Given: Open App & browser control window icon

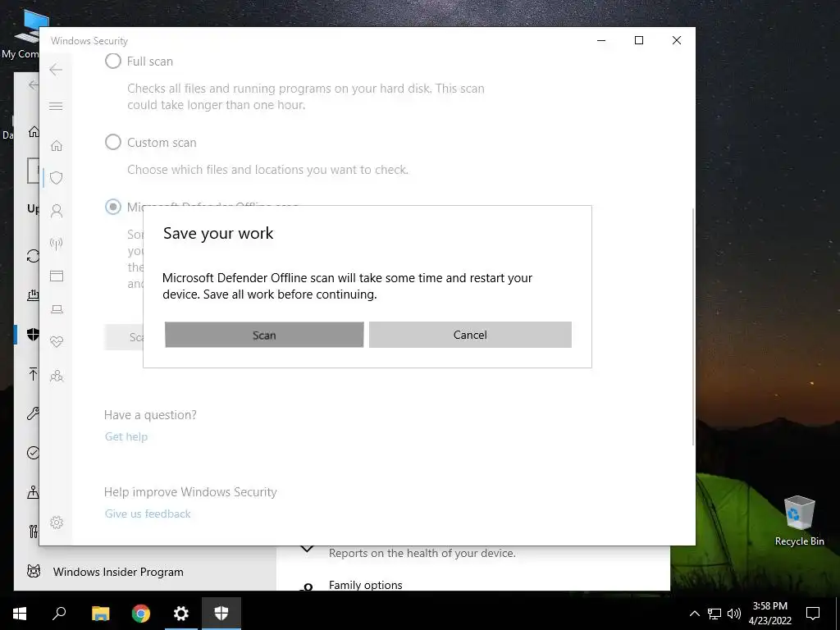Looking at the screenshot, I should point(57,276).
